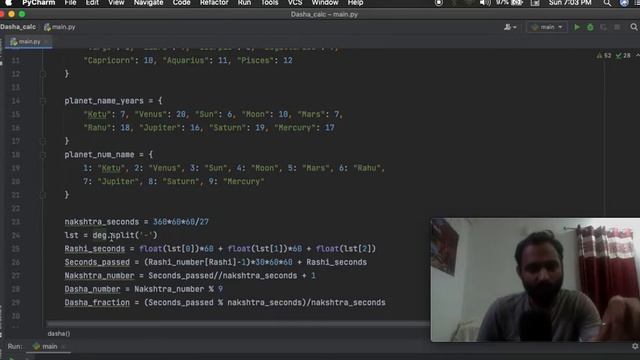The width and height of the screenshot is (640, 360).
Task: Click on Rashi_seconds variable at line 25
Action: [x=95, y=249]
